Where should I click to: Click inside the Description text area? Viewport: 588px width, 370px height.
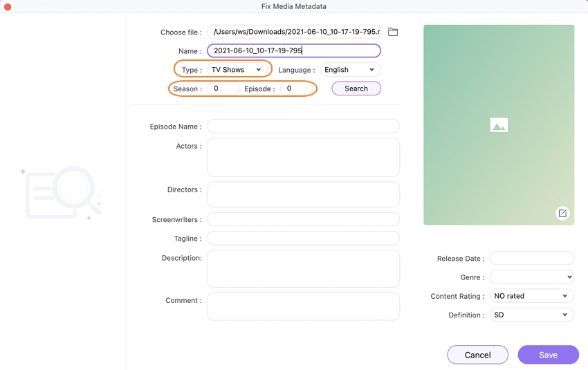[303, 268]
